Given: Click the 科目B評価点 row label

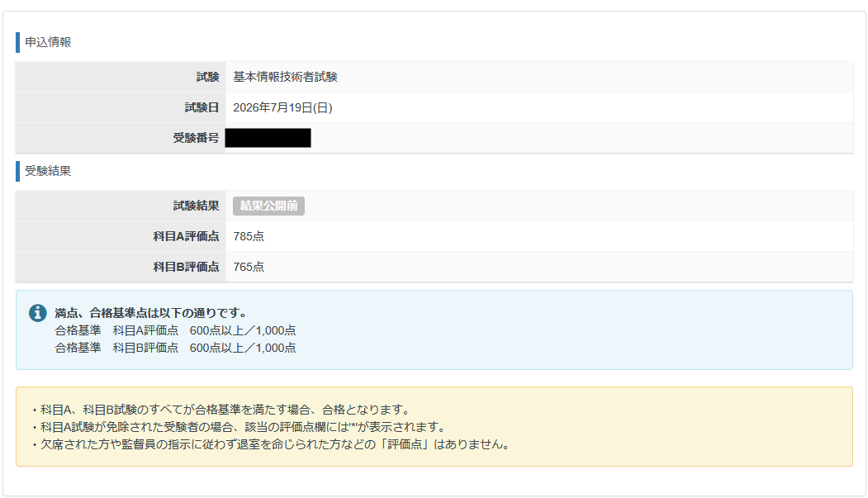Looking at the screenshot, I should pos(186,267).
